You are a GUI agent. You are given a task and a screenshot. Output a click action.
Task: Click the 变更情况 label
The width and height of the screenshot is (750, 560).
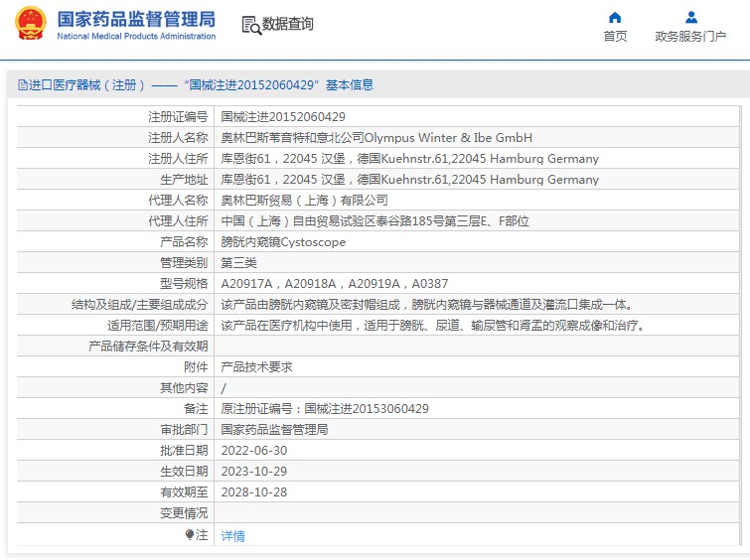184,513
